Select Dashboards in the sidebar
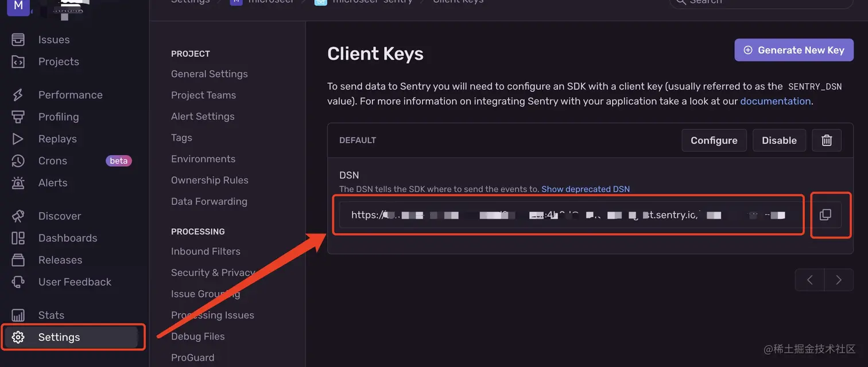The height and width of the screenshot is (367, 868). (x=68, y=238)
